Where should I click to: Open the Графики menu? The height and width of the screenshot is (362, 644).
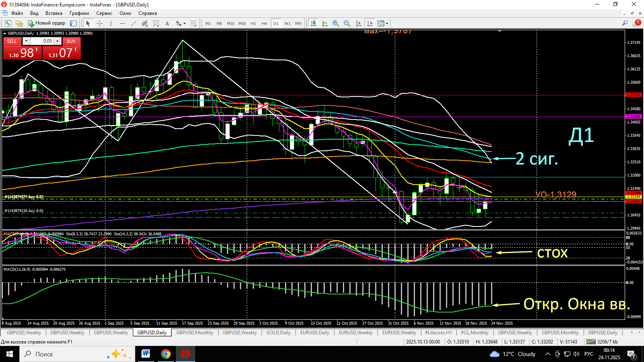coord(79,13)
